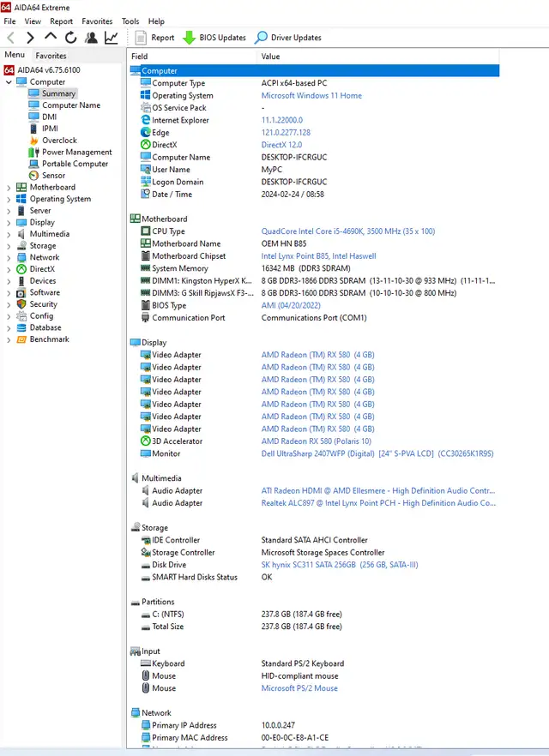Expand the Server tree node
This screenshot has height=756, width=549.
tap(9, 211)
